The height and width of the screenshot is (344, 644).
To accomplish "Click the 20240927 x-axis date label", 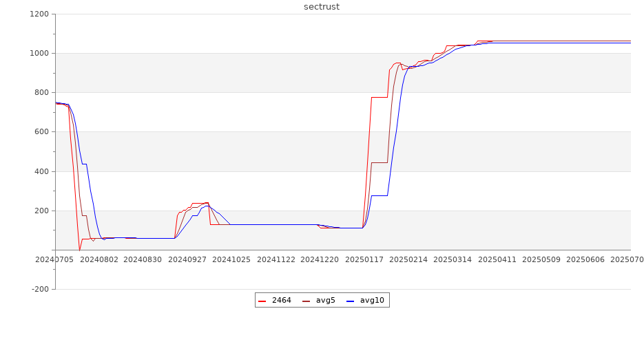I will coord(187,259).
